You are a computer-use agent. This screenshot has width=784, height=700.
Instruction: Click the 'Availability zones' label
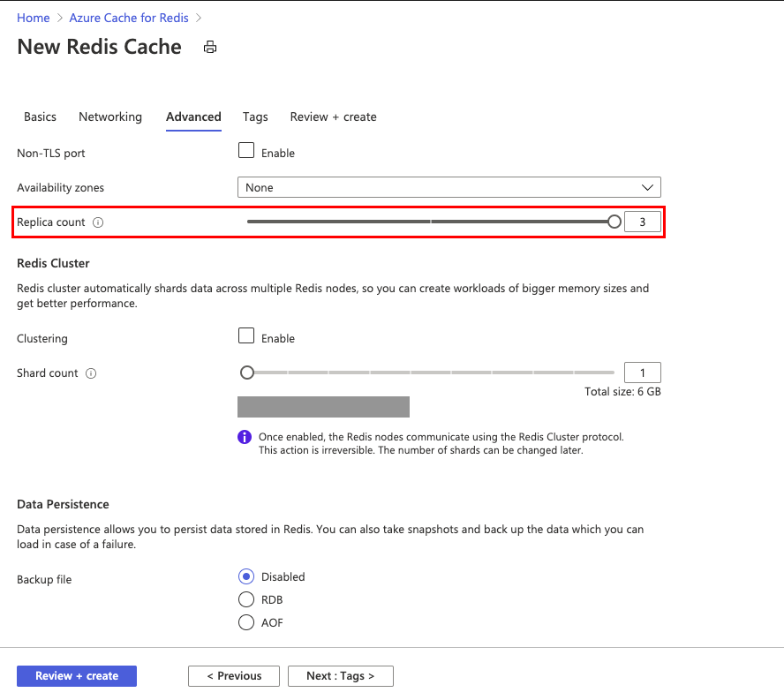(x=61, y=188)
